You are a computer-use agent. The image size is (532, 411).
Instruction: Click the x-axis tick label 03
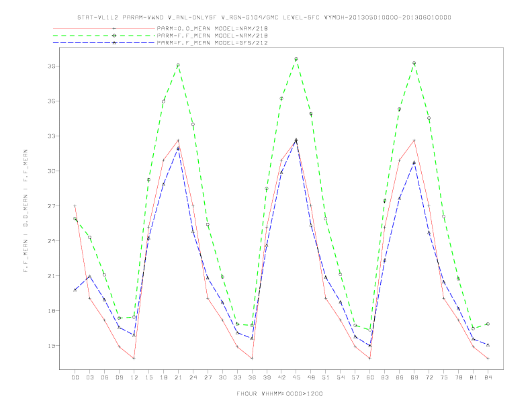coord(89,377)
